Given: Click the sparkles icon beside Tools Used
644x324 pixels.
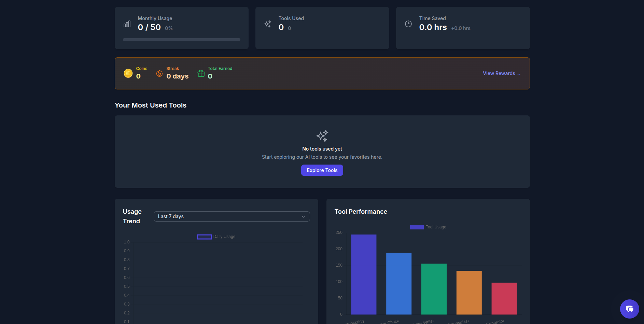Looking at the screenshot, I should point(268,24).
